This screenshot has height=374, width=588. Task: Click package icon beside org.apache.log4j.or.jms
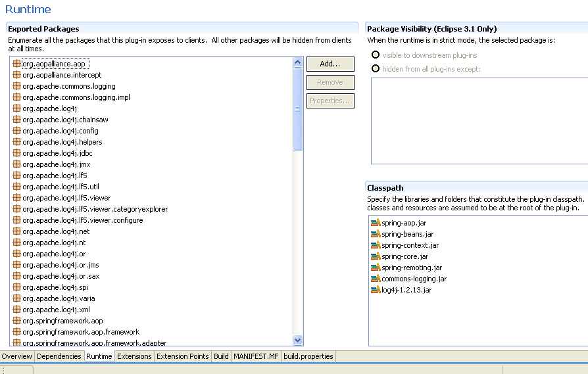coord(16,265)
